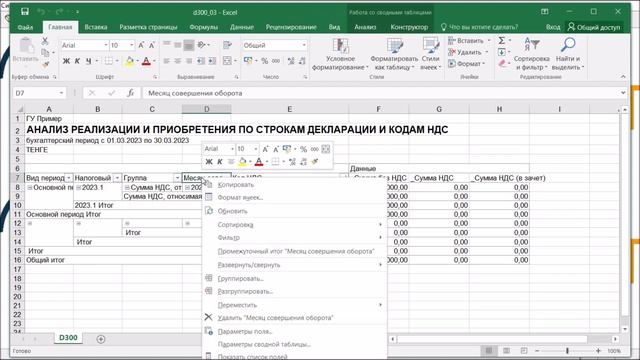
Task: Click 'Стили ячеек' button
Action: (x=431, y=54)
